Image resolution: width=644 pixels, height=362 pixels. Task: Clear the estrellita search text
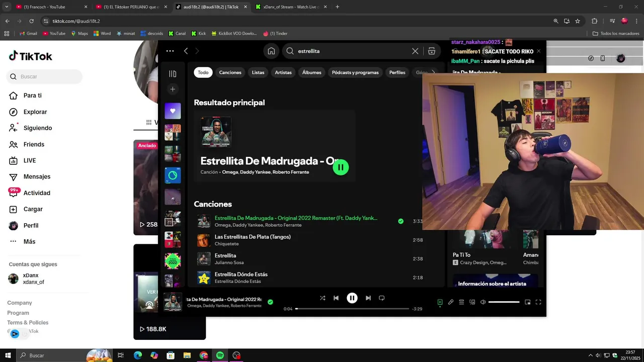point(415,51)
